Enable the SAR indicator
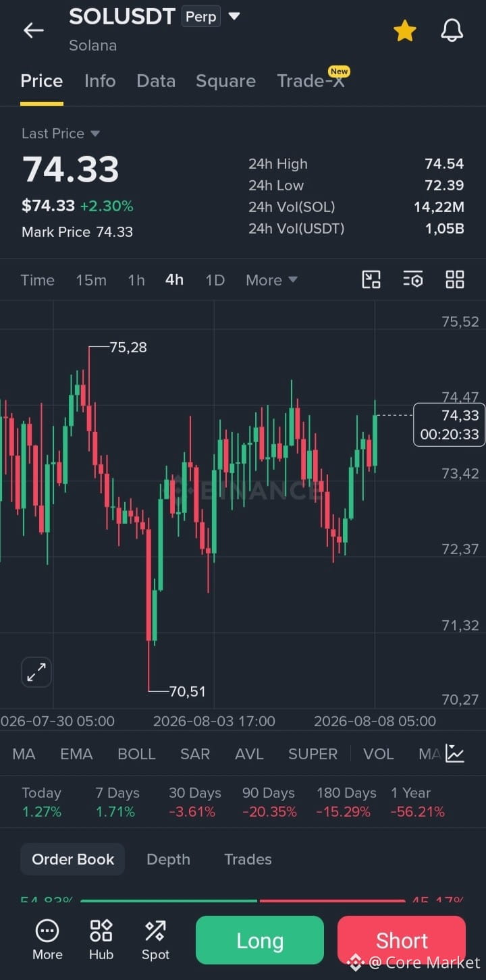This screenshot has width=486, height=980. pos(195,754)
